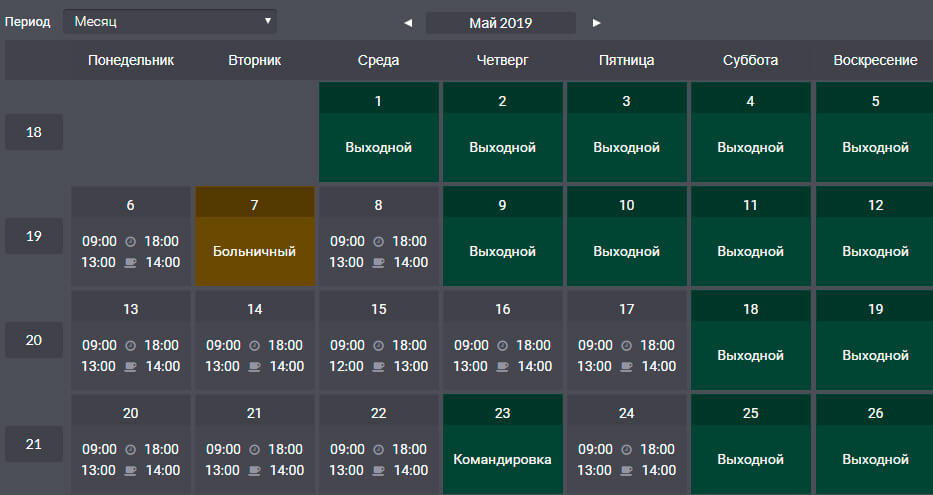The height and width of the screenshot is (495, 933).
Task: Click clock icon on May 20 schedule
Action: (x=130, y=450)
